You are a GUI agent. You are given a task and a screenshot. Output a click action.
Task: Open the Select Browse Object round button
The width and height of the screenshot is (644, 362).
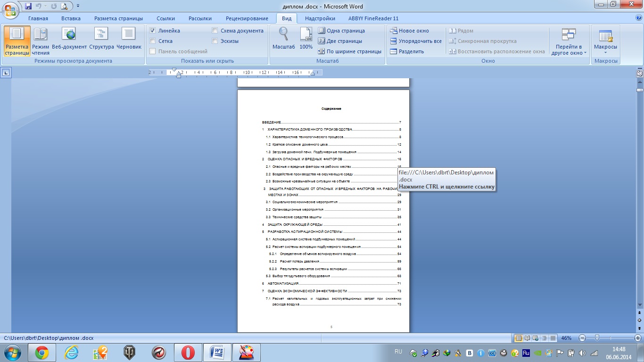(x=639, y=320)
